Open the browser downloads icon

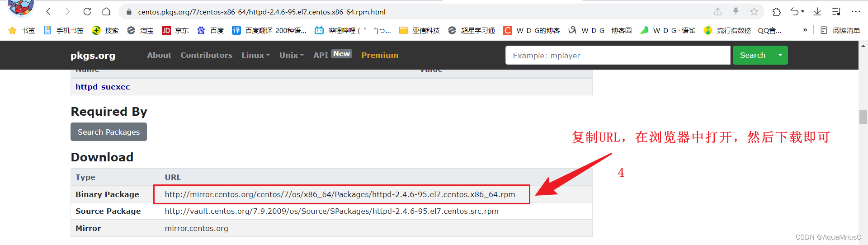(817, 12)
